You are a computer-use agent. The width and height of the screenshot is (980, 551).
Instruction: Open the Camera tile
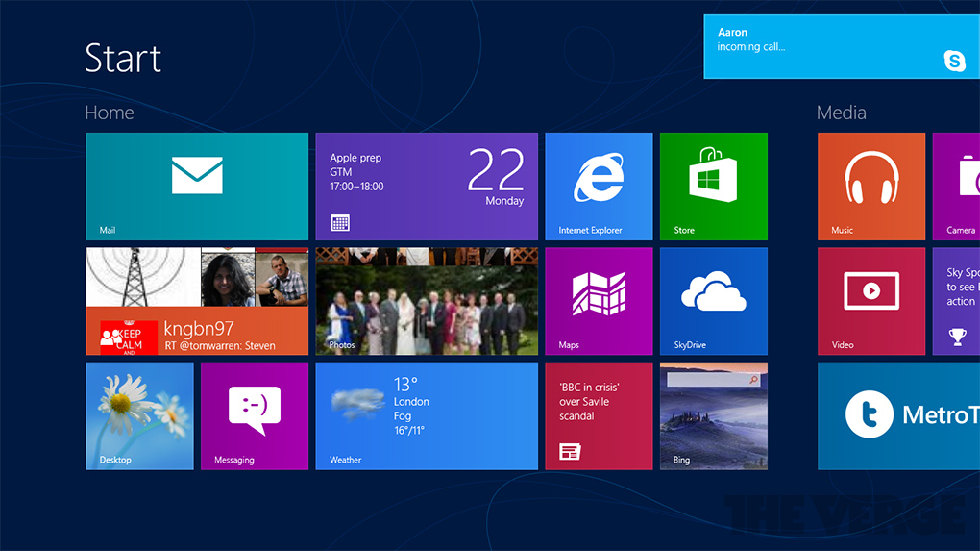click(956, 187)
